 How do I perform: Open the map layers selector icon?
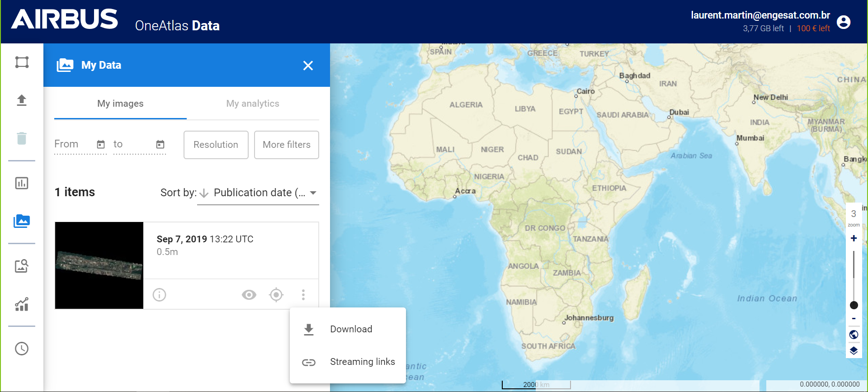coord(854,351)
